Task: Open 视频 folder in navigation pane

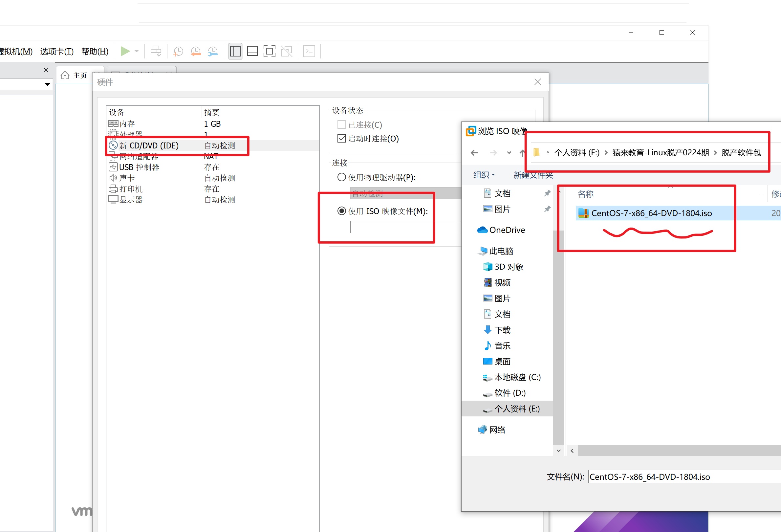Action: pos(497,283)
